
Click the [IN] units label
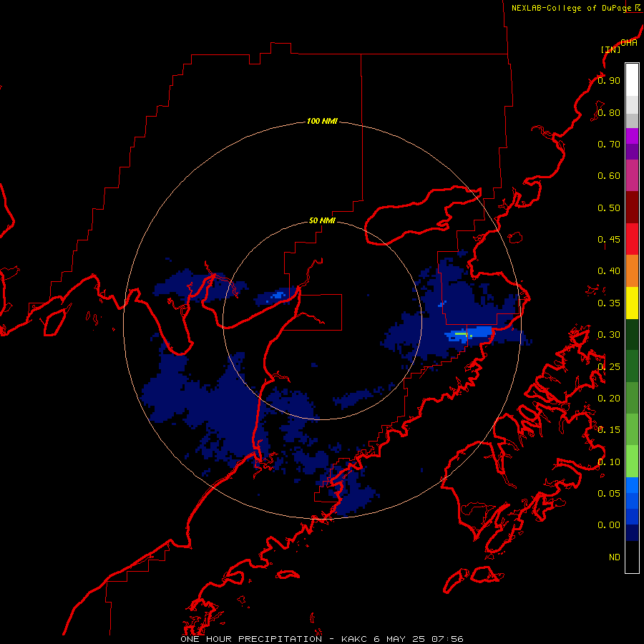pos(610,49)
